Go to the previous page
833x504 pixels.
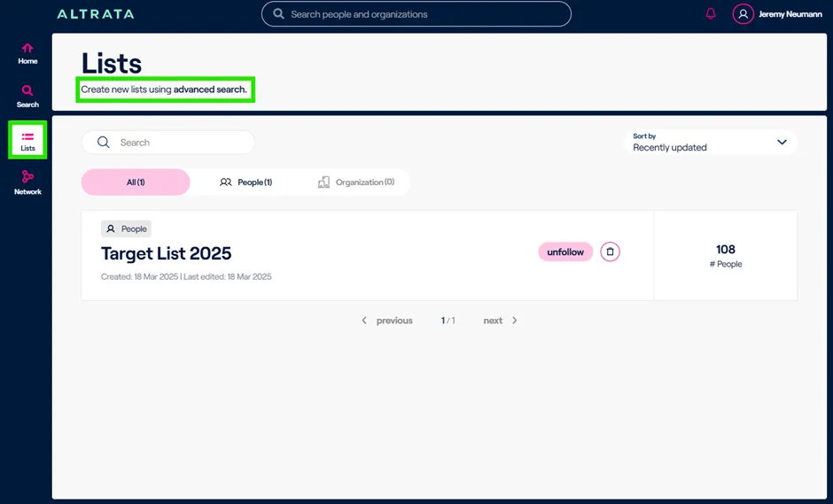[x=387, y=321]
